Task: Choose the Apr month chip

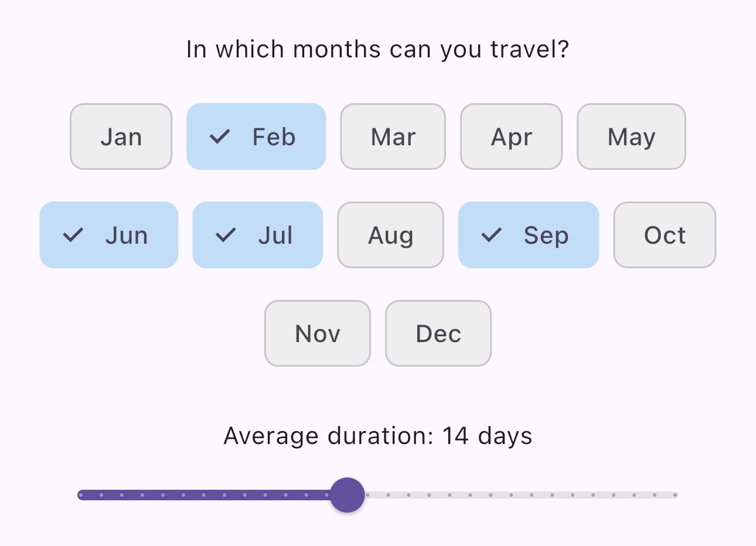Action: (x=511, y=136)
